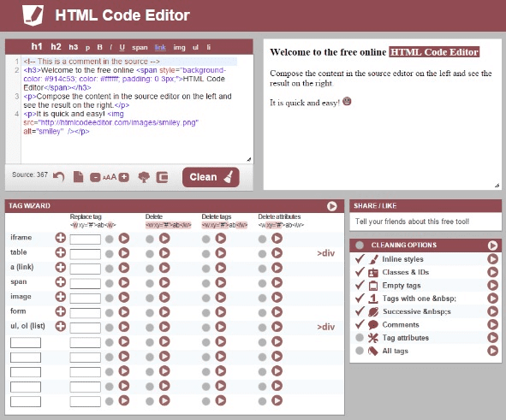The width and height of the screenshot is (506, 420).
Task: Click source editor resize handle corner
Action: [x=249, y=159]
